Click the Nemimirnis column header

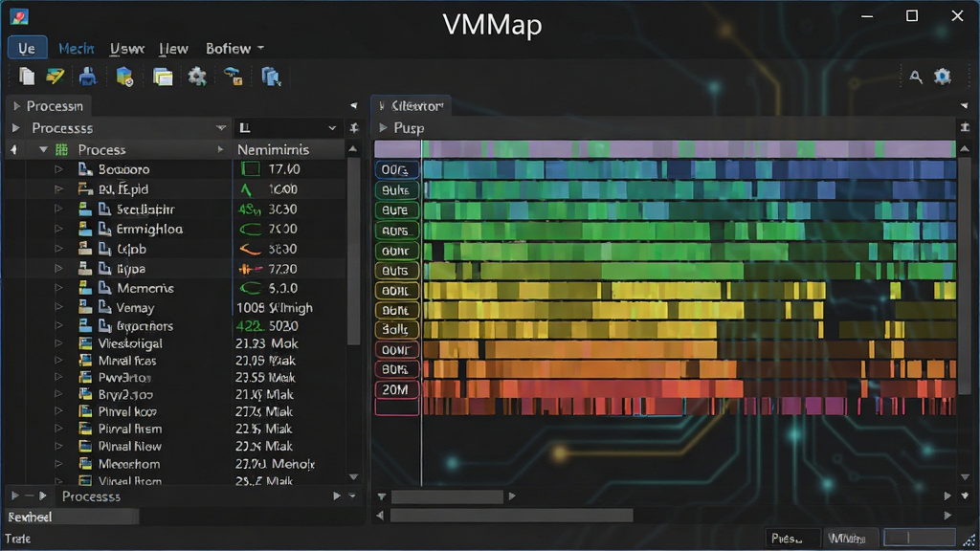pos(273,149)
